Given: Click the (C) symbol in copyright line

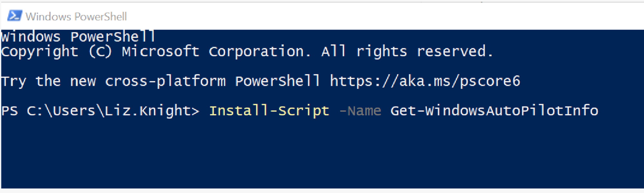Looking at the screenshot, I should pos(100,51).
